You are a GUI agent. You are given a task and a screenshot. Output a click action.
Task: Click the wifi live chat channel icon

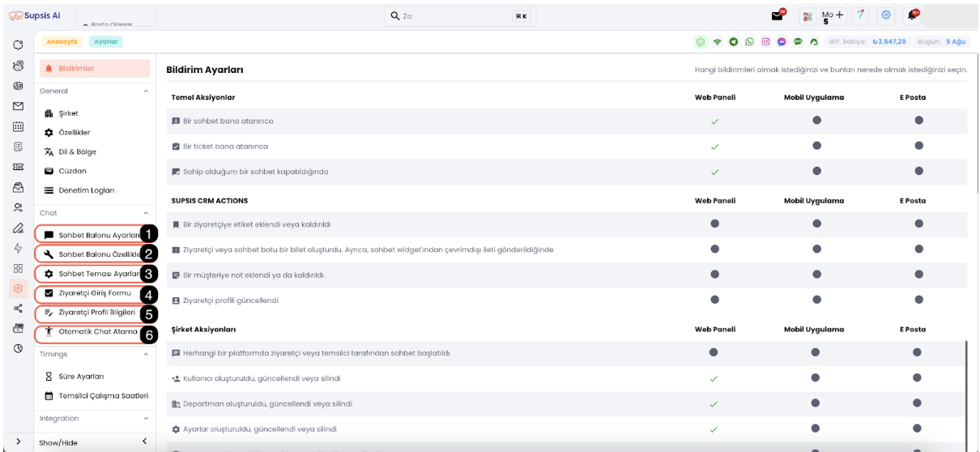click(x=717, y=41)
